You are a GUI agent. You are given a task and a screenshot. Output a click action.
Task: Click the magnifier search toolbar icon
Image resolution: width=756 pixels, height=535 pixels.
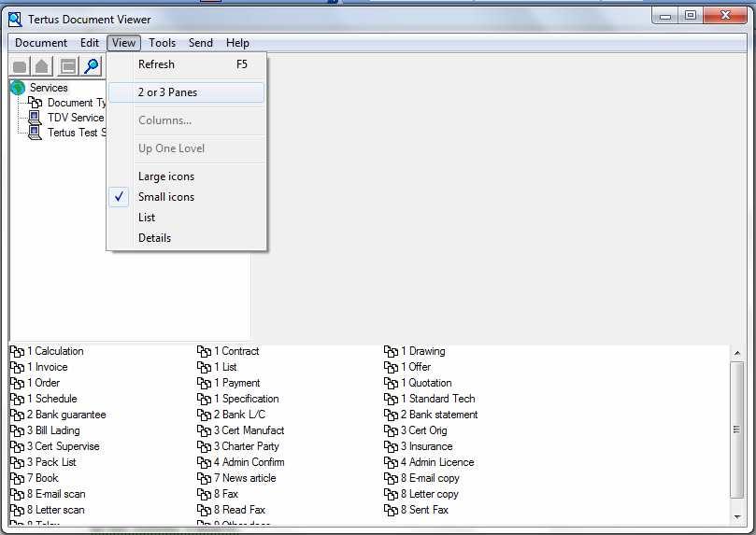(x=92, y=66)
